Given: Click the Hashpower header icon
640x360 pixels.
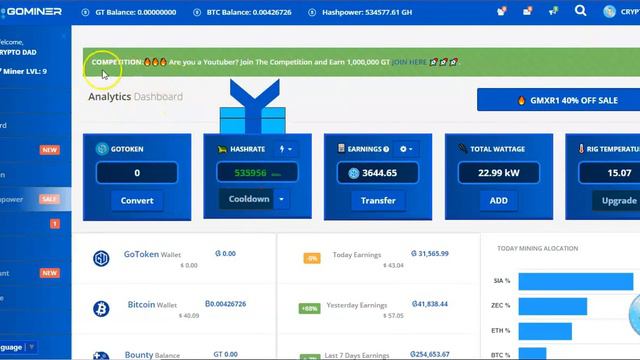Looking at the screenshot, I should 312,12.
